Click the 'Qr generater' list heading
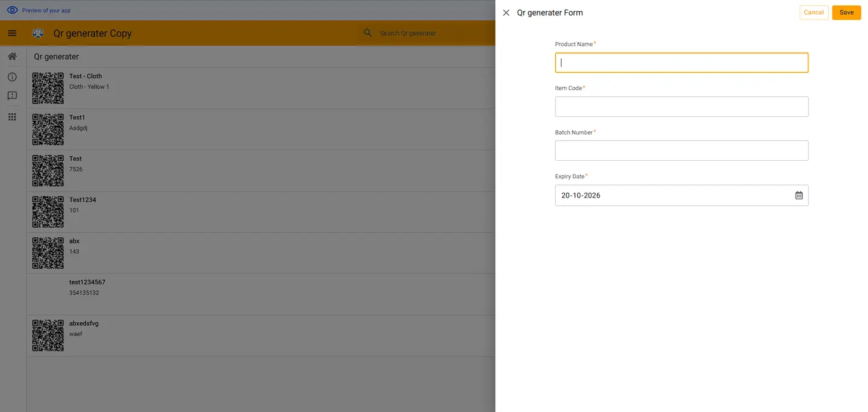The width and height of the screenshot is (868, 412). [57, 57]
